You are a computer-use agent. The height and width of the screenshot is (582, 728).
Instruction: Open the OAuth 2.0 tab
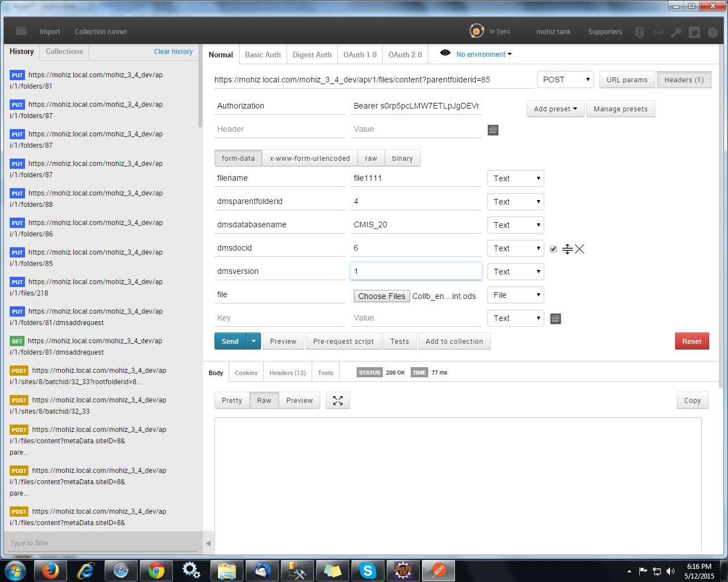(405, 55)
